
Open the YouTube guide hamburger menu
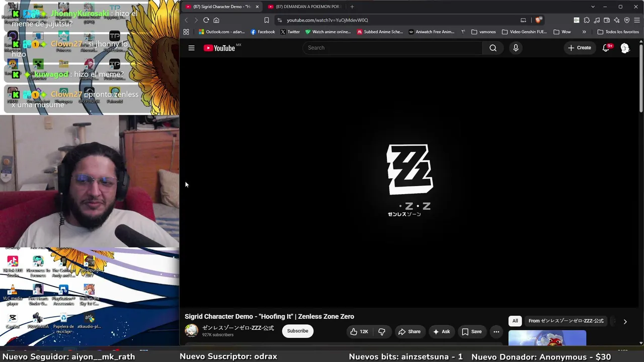[191, 48]
